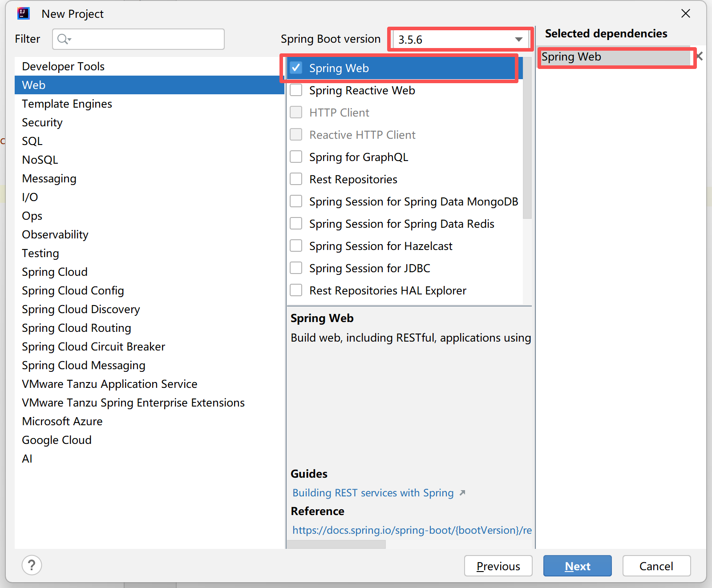Check Spring Session for JDBC
The image size is (712, 588).
tap(296, 268)
